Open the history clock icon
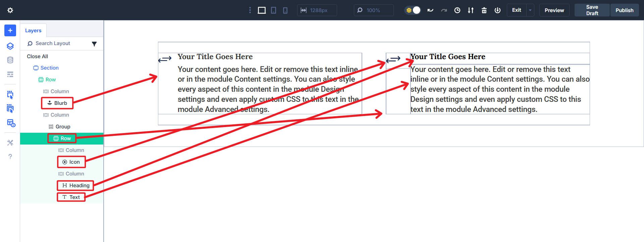Screen dimensions: 644x242 (457, 10)
